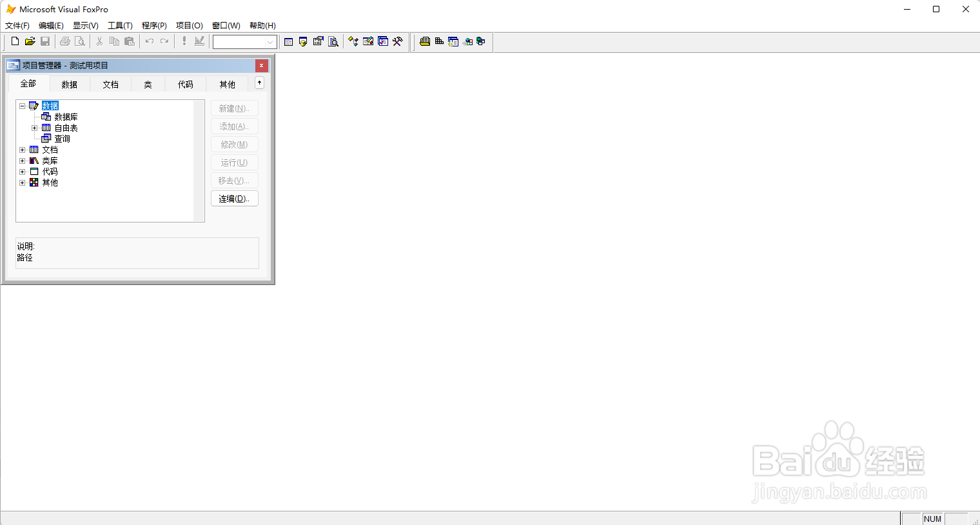Click the NUM status bar indicator
This screenshot has height=525, width=980.
pos(932,519)
